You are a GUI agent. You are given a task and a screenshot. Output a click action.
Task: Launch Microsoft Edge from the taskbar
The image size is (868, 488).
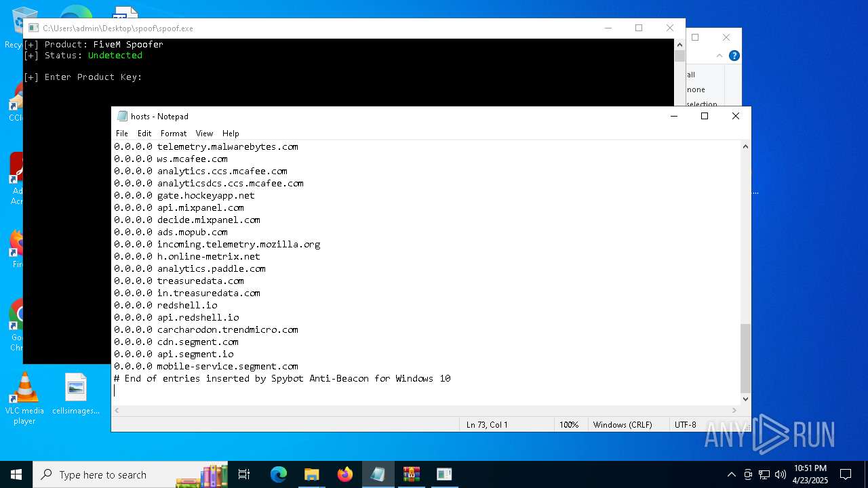pyautogui.click(x=279, y=474)
